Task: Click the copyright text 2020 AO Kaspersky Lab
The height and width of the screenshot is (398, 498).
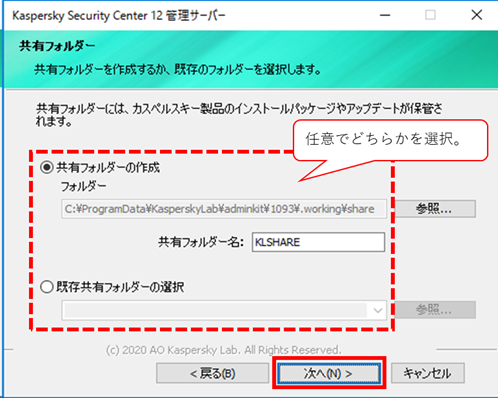Action: coord(224,350)
